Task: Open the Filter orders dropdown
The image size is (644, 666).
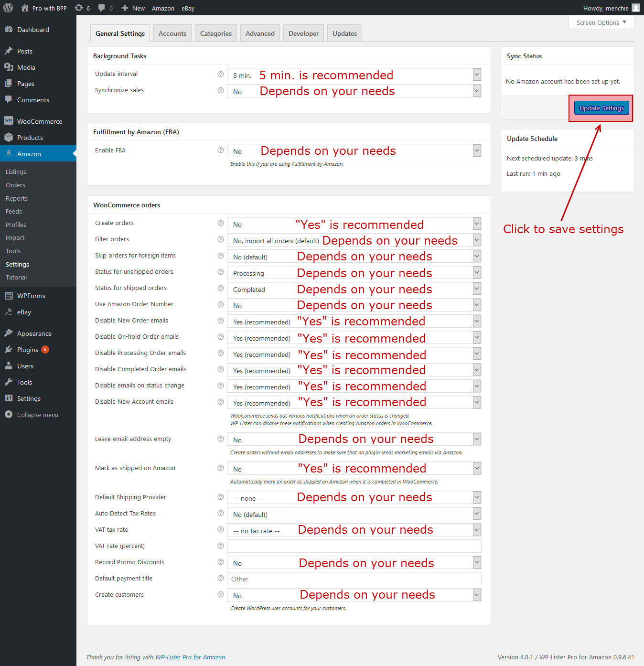Action: (354, 240)
